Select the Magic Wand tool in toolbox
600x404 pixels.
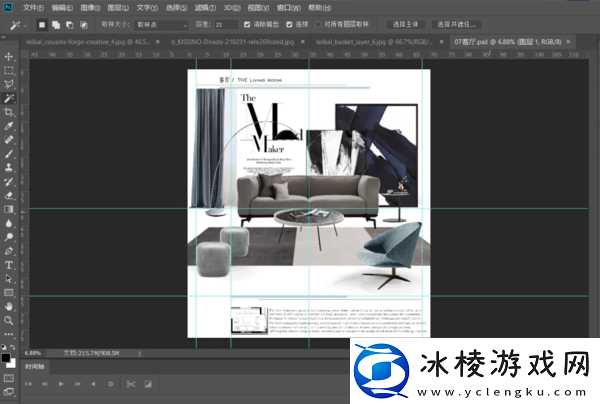[x=8, y=98]
